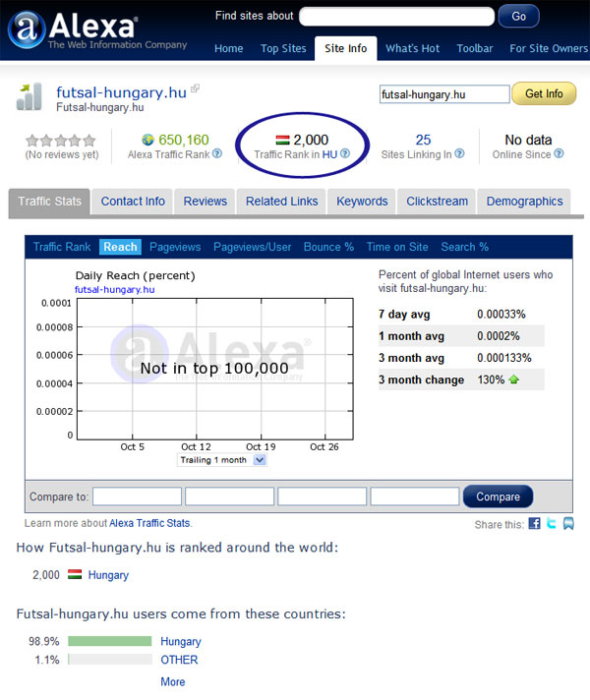Click the 650,160 traffic rank value
The height and width of the screenshot is (700, 590).
coord(184,140)
